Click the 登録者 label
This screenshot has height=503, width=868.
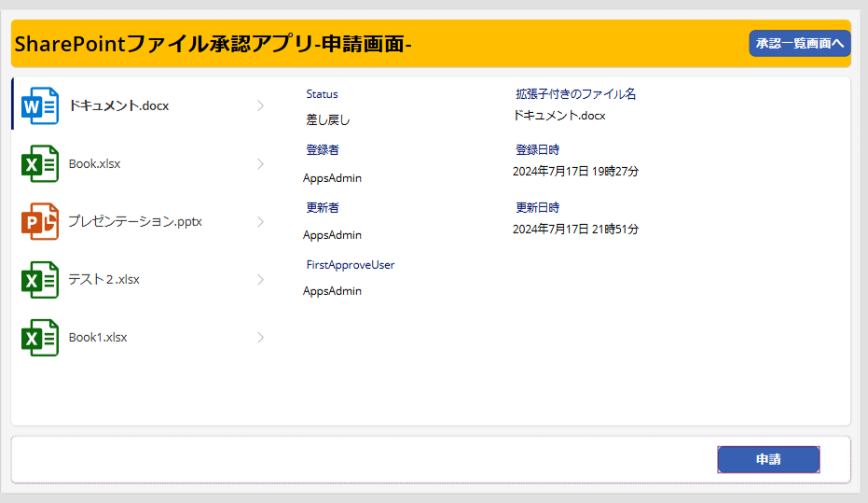pos(323,149)
